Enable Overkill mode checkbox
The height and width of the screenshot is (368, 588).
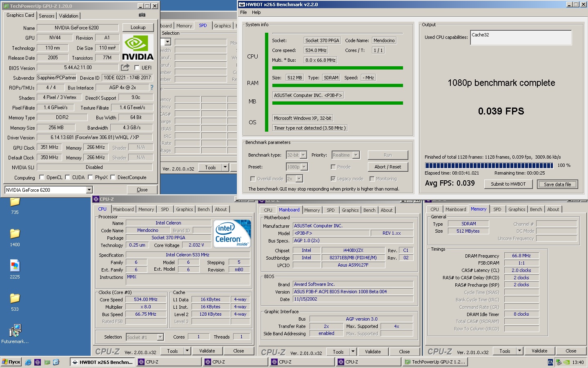pos(253,179)
